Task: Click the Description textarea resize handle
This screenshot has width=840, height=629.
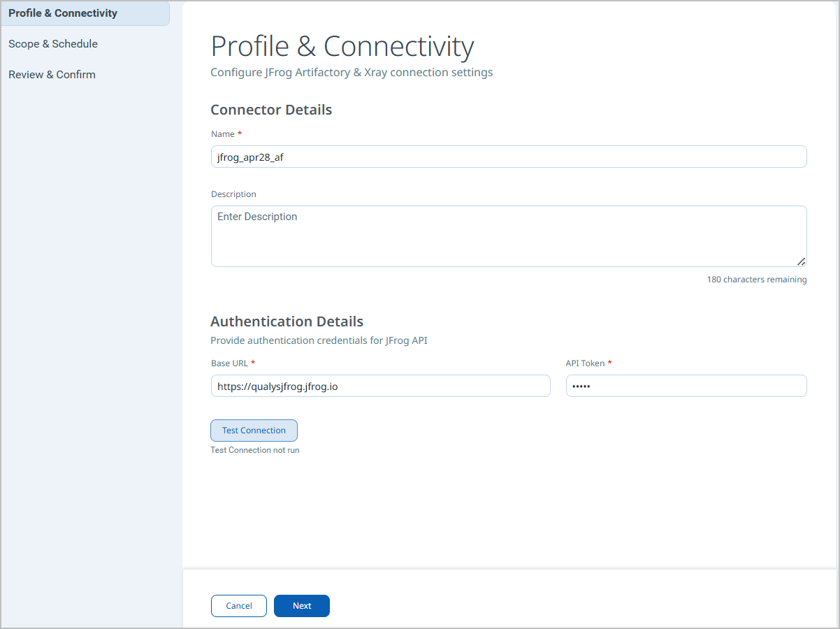Action: (801, 261)
